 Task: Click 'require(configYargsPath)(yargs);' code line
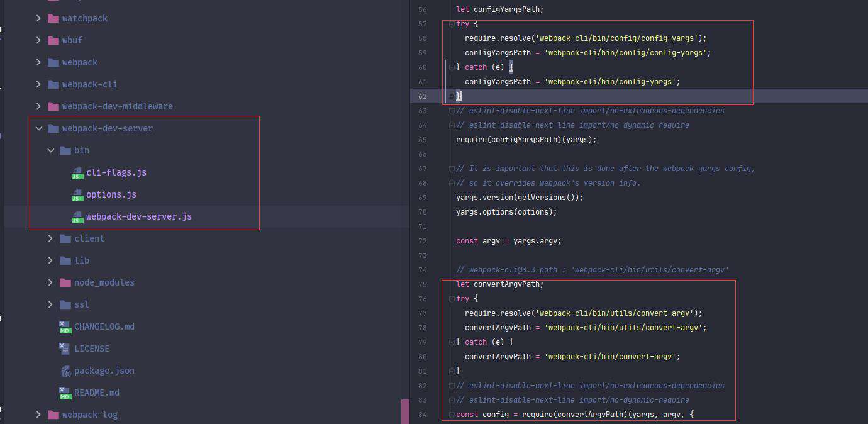click(526, 140)
